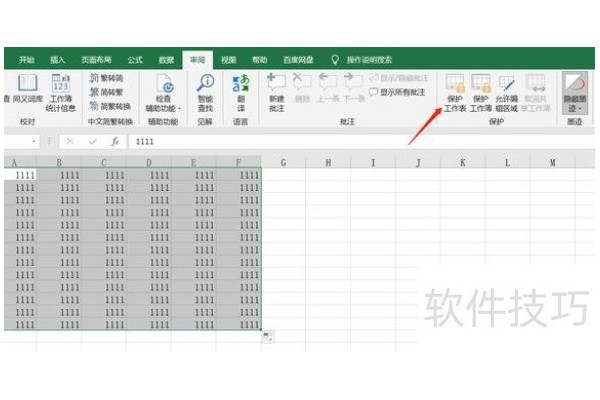Run 检查辅助功能 accessibility check
Screen dimensions: 600x400
coord(163,92)
